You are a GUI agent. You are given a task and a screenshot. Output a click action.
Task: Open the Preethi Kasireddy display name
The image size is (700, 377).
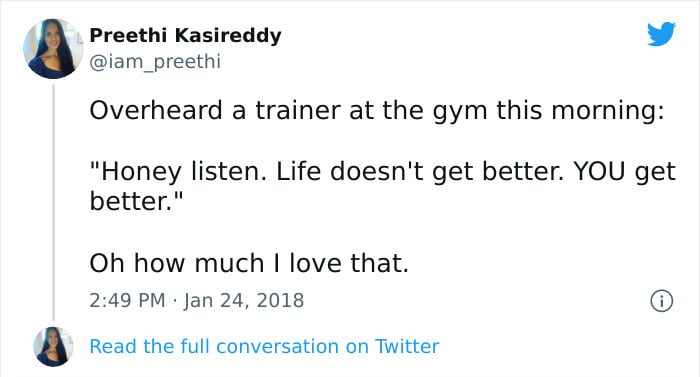[x=185, y=35]
